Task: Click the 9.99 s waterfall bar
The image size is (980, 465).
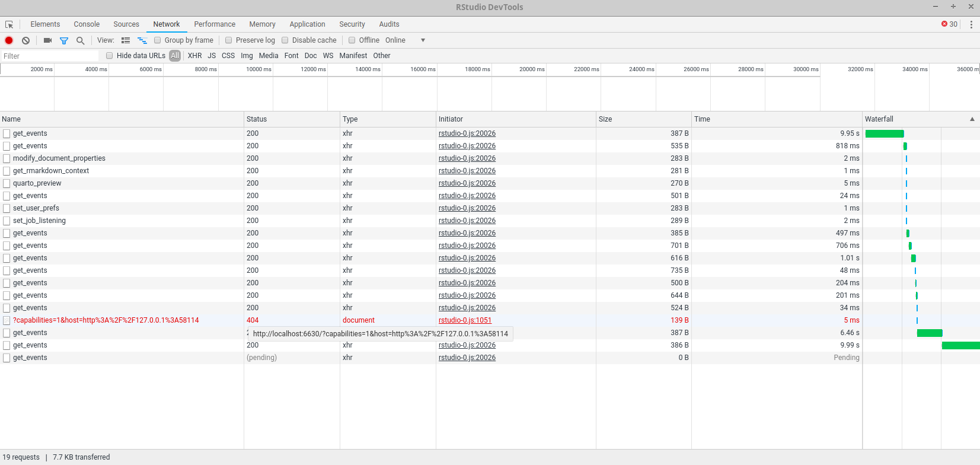Action: (x=961, y=345)
